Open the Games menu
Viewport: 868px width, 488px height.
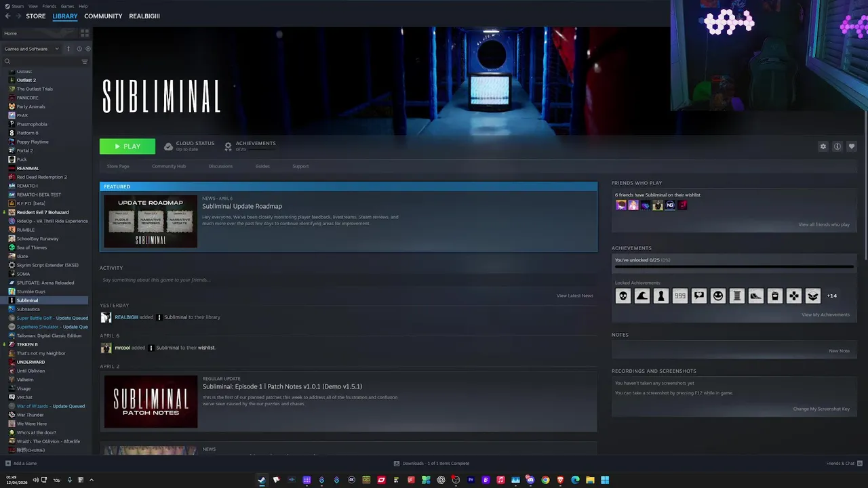pyautogui.click(x=67, y=6)
